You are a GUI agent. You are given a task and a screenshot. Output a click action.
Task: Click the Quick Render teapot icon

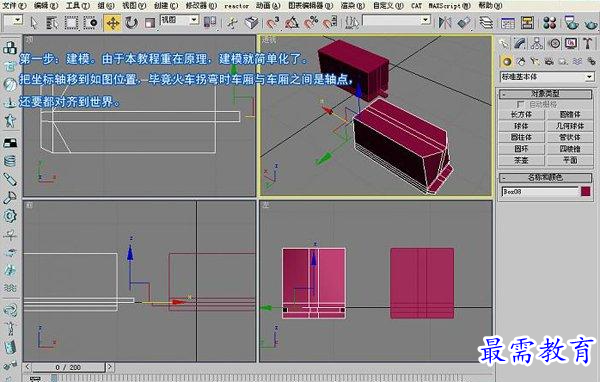(x=591, y=24)
